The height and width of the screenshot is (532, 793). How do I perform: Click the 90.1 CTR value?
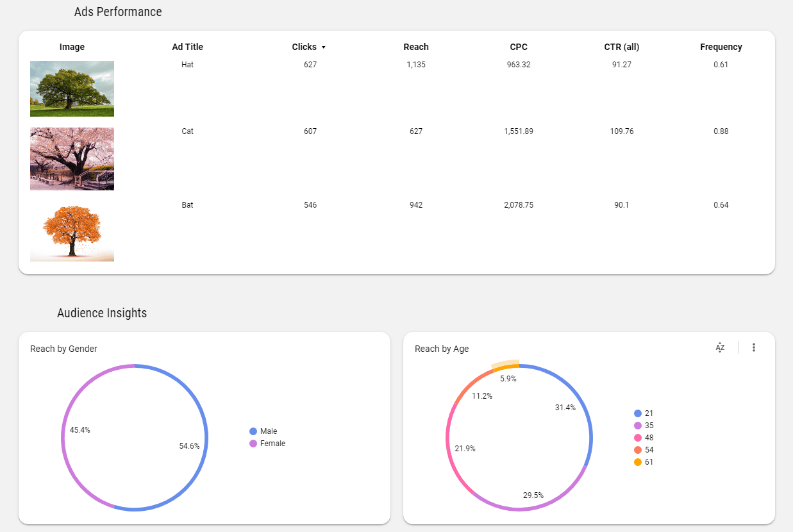[621, 205]
